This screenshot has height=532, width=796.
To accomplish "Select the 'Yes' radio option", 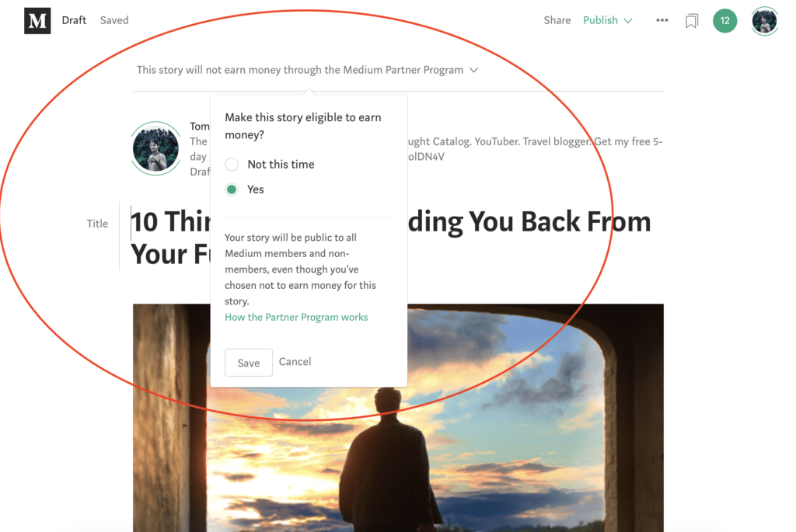I will click(232, 190).
